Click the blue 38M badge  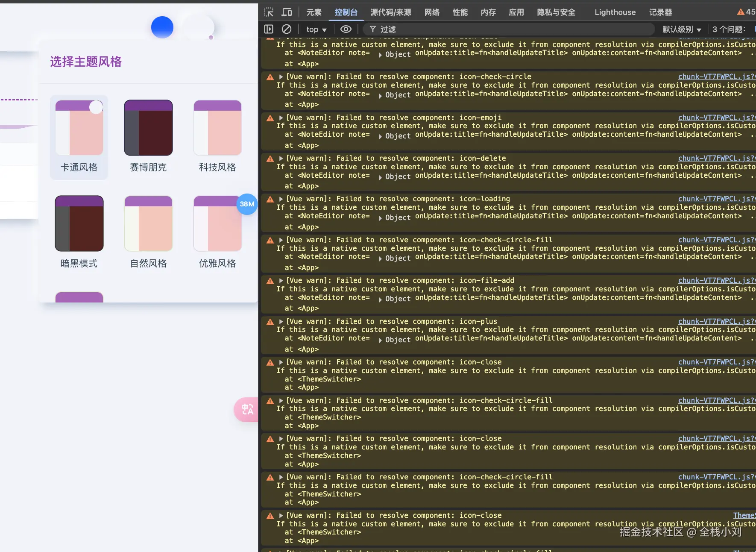247,204
